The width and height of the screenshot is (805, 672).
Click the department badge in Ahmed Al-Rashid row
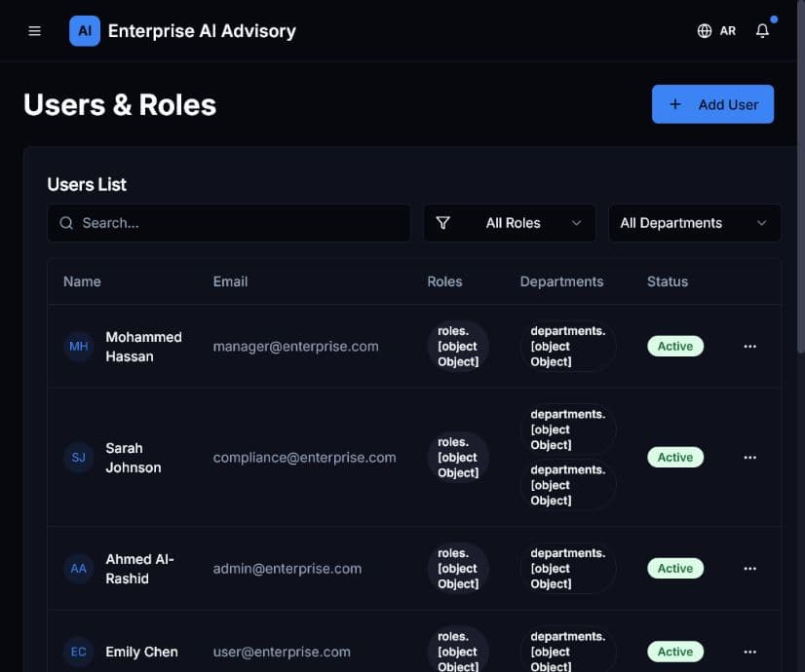point(568,569)
